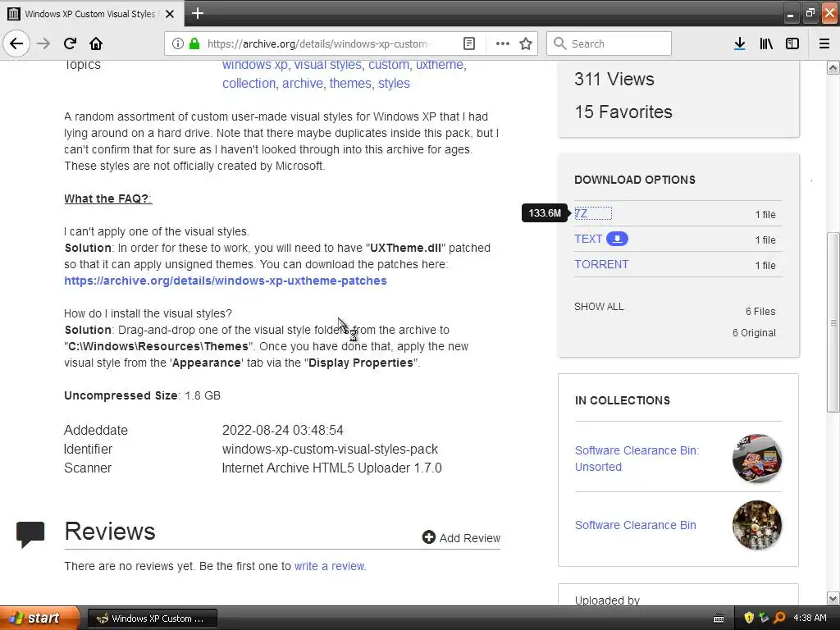
Task: Click the on-screen keyboard tray icon
Action: click(719, 619)
